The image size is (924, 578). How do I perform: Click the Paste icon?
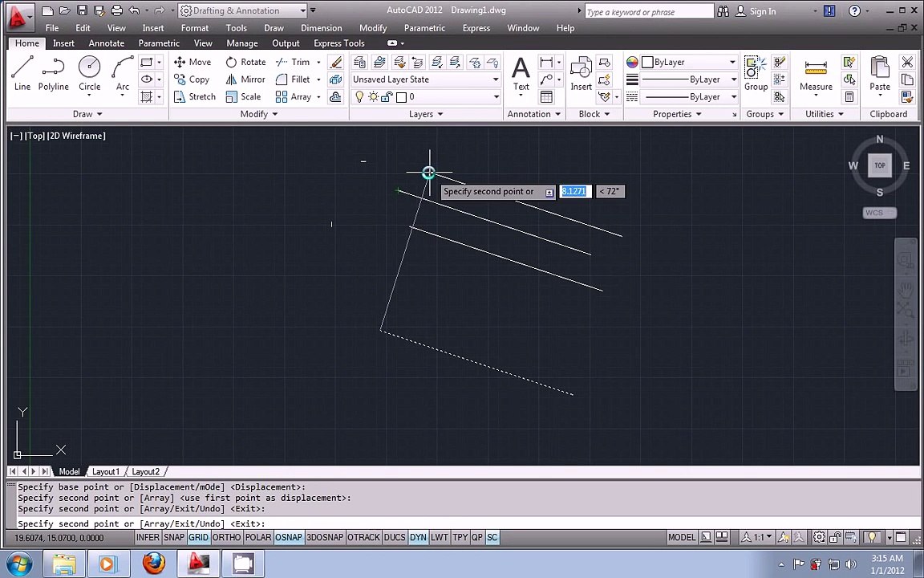pyautogui.click(x=880, y=74)
